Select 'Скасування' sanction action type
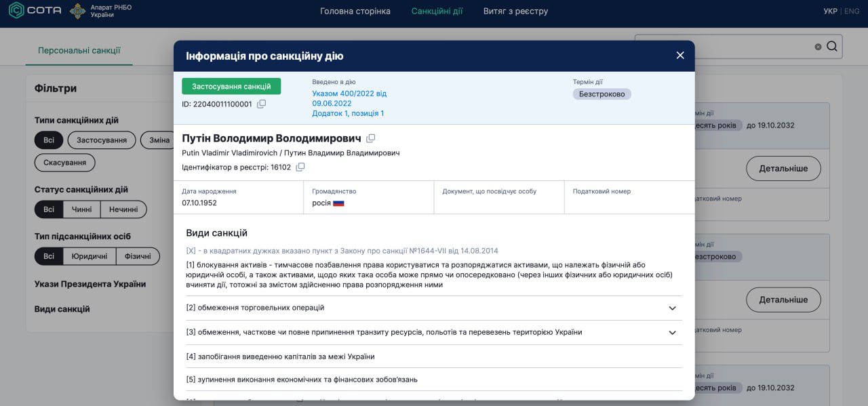This screenshot has height=406, width=868. pos(65,163)
